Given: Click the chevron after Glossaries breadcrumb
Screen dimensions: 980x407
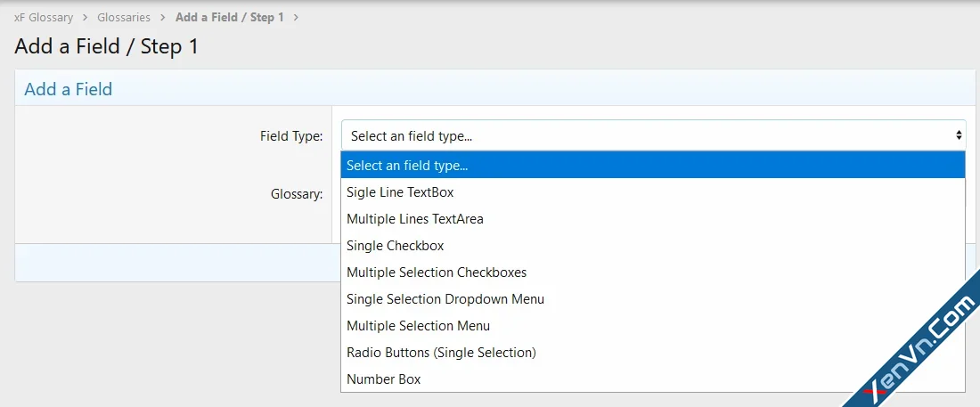Looking at the screenshot, I should (163, 18).
